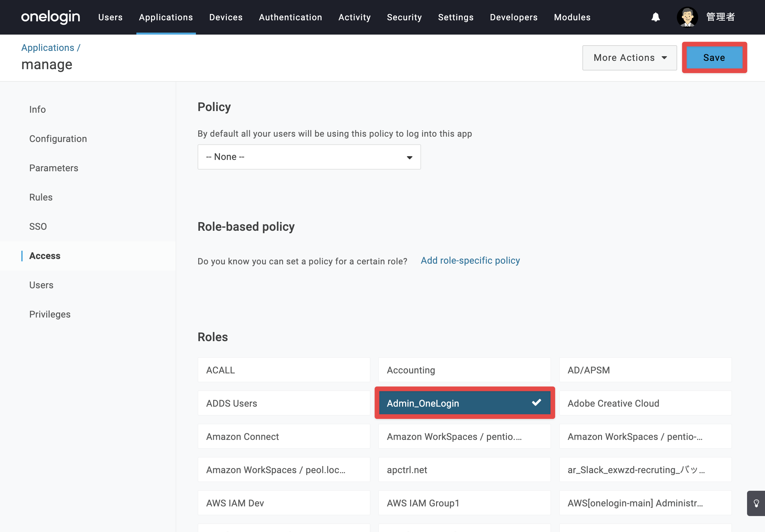This screenshot has width=765, height=532.
Task: Toggle the Amazon Connect role
Action: click(284, 436)
